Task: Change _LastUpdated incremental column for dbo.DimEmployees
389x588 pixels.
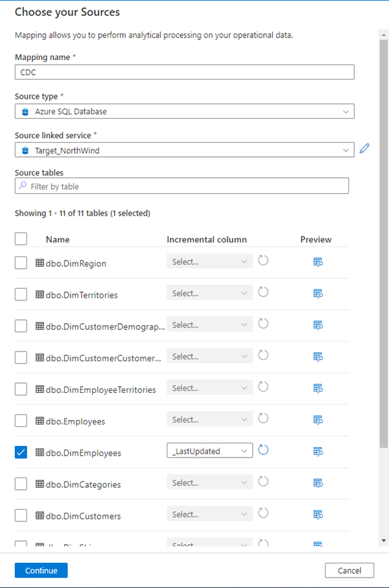Action: click(210, 451)
